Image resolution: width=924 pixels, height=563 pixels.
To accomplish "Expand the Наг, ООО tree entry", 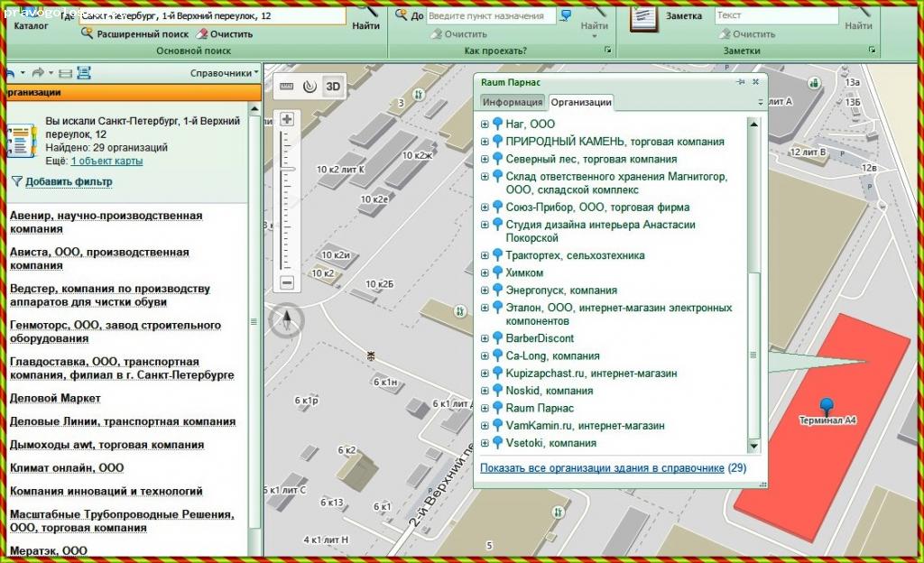I will click(x=485, y=125).
